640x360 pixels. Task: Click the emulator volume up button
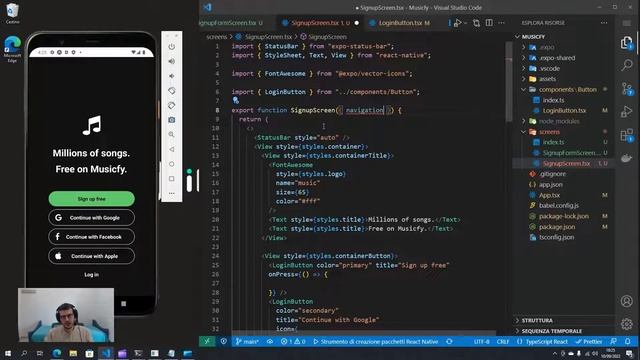tap(172, 61)
